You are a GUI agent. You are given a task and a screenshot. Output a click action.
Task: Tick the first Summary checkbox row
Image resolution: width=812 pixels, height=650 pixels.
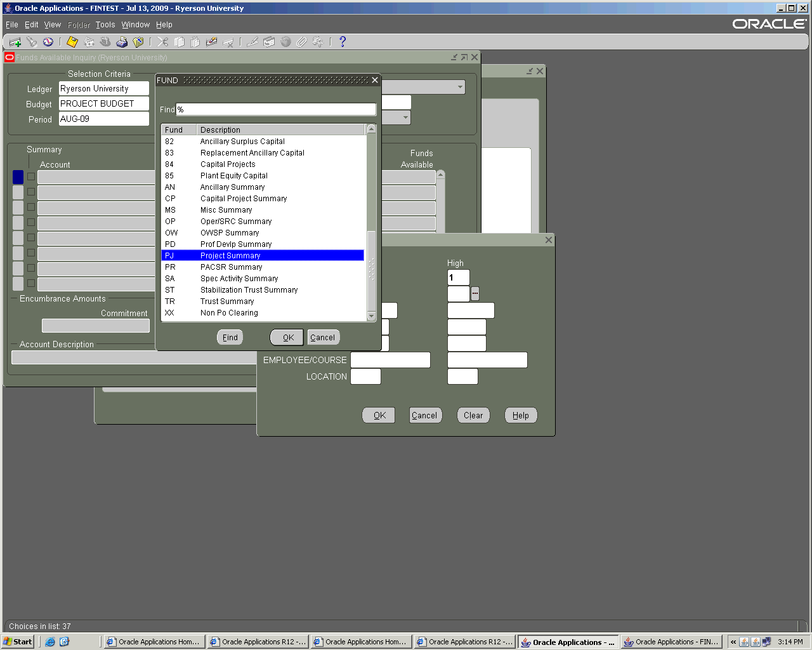coord(31,176)
